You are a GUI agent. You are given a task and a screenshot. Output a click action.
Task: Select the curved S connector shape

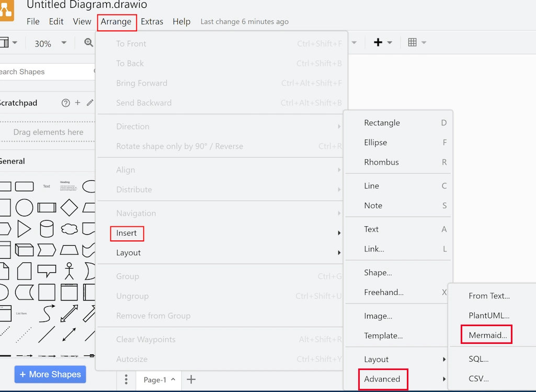pyautogui.click(x=47, y=314)
